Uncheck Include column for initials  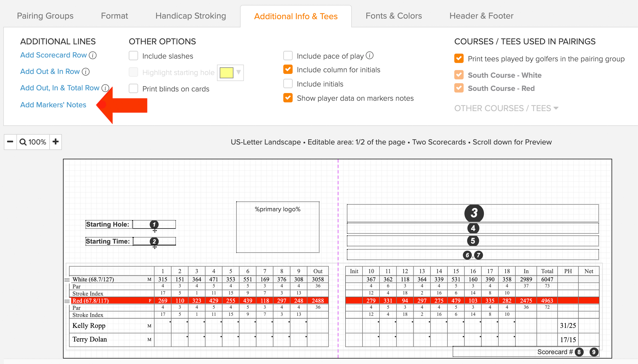[288, 70]
